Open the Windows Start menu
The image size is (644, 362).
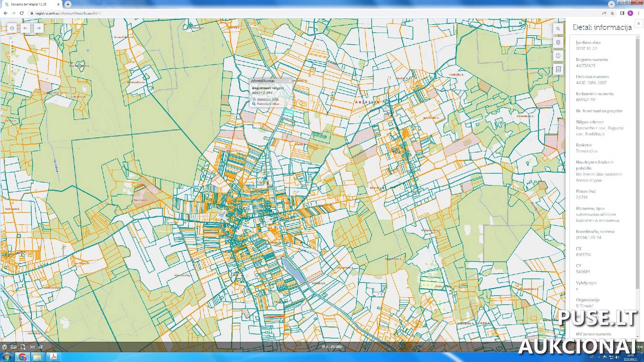6,357
